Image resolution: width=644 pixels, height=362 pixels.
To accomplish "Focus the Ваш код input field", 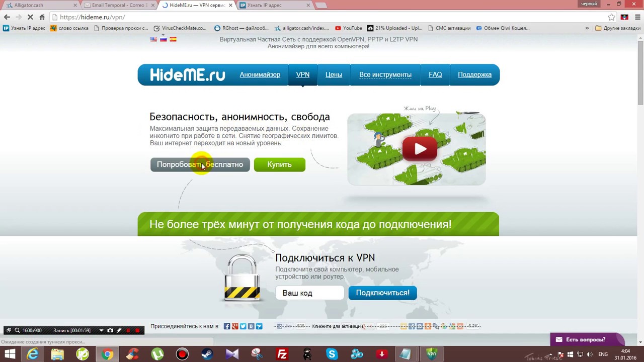I will point(309,293).
